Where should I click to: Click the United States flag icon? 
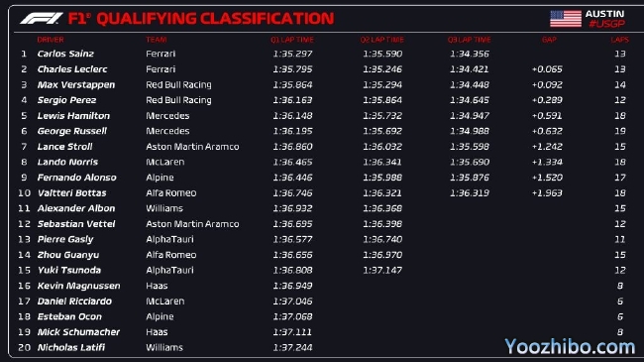pyautogui.click(x=566, y=19)
